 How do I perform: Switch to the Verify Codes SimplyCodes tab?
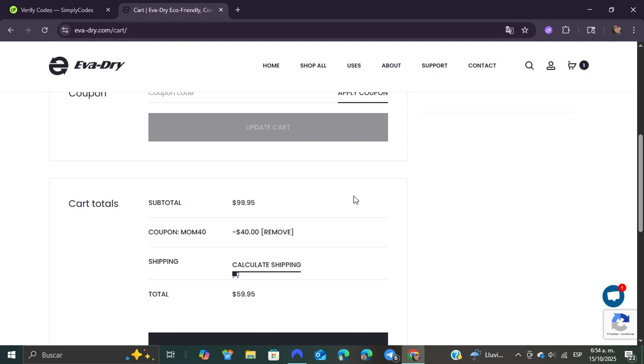click(57, 10)
